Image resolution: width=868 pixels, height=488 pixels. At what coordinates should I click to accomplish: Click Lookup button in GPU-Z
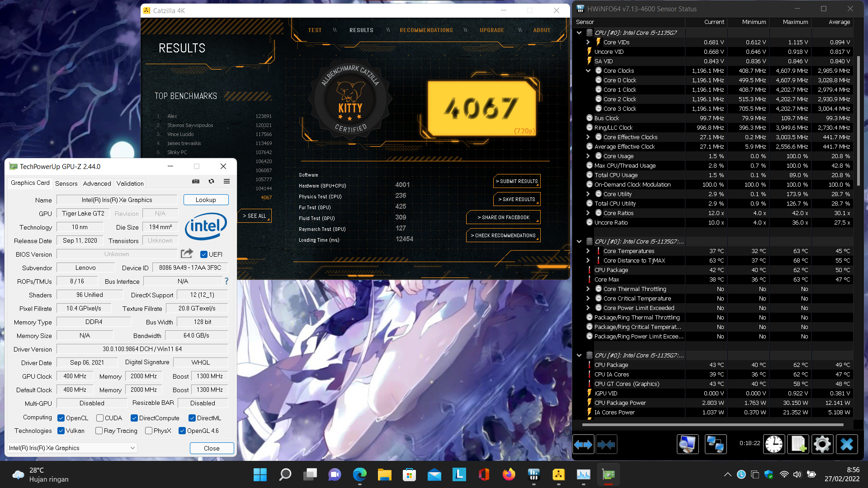coord(206,200)
